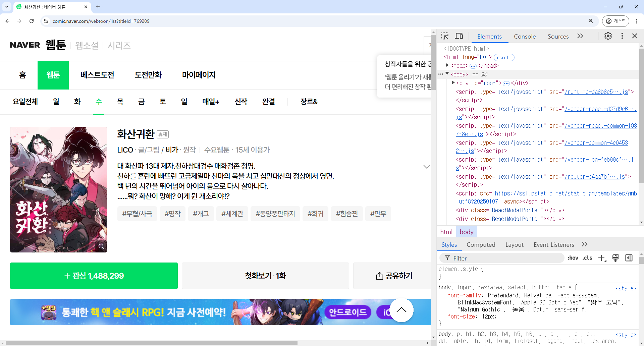The image size is (644, 346).
Task: Select the Elements tab
Action: pos(489,36)
